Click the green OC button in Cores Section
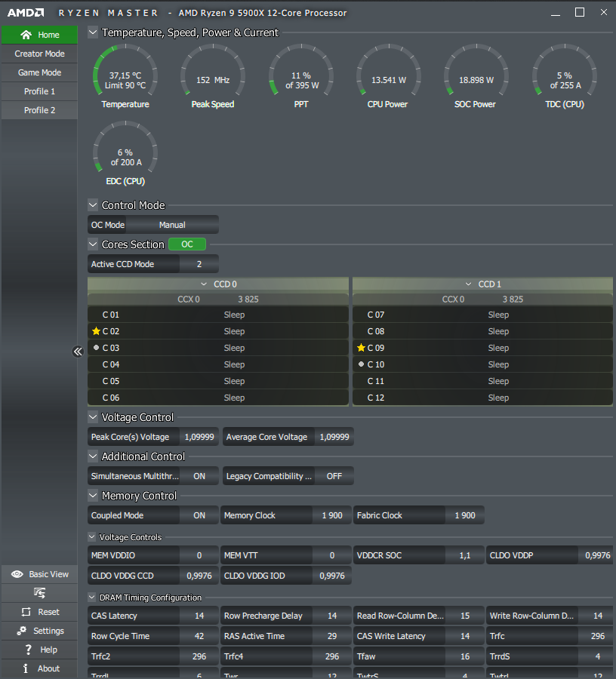The width and height of the screenshot is (616, 679). tap(187, 244)
